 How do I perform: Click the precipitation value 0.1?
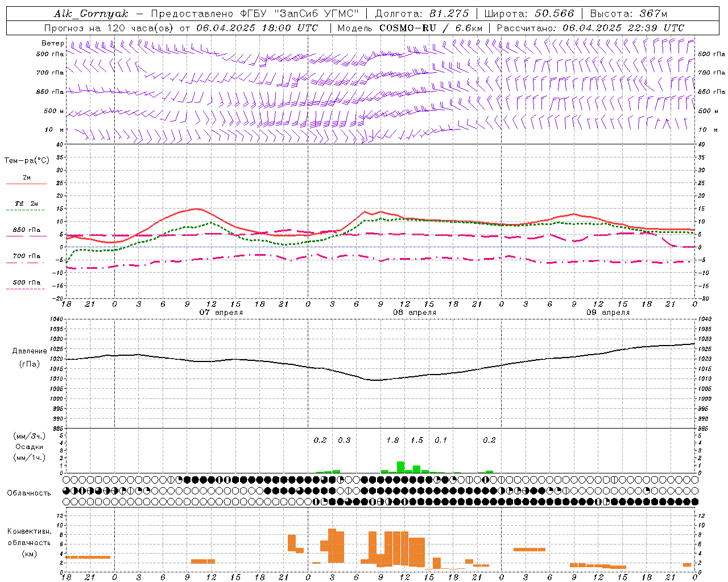point(441,440)
